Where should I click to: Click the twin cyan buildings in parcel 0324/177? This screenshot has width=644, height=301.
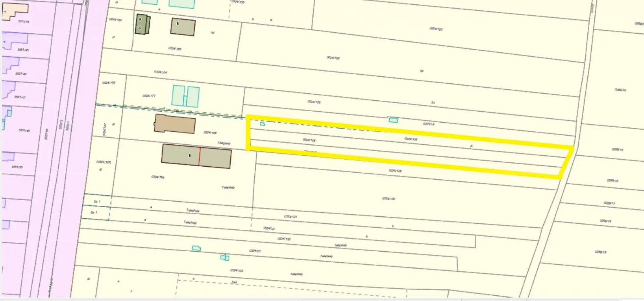click(x=185, y=96)
